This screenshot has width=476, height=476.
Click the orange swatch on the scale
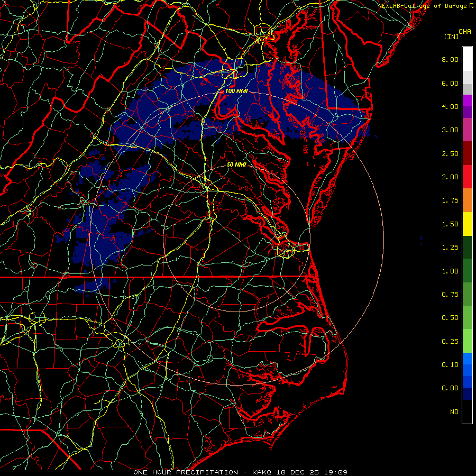pyautogui.click(x=467, y=200)
